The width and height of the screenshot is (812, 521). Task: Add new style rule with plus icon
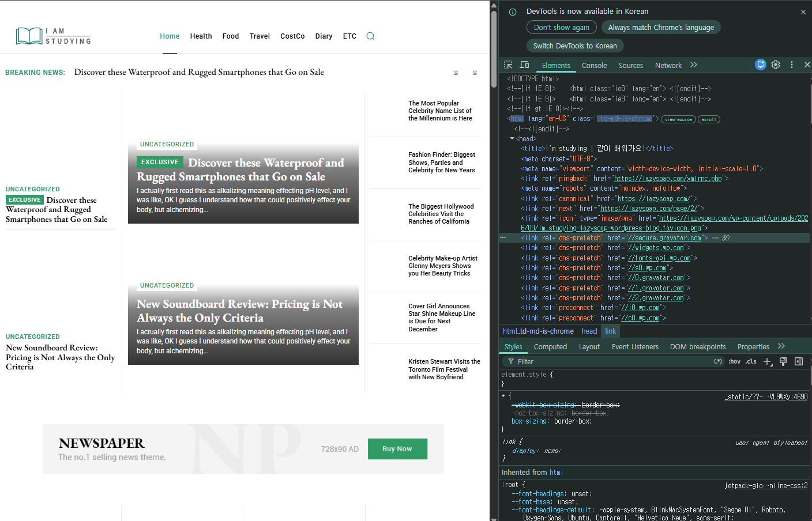coord(768,361)
